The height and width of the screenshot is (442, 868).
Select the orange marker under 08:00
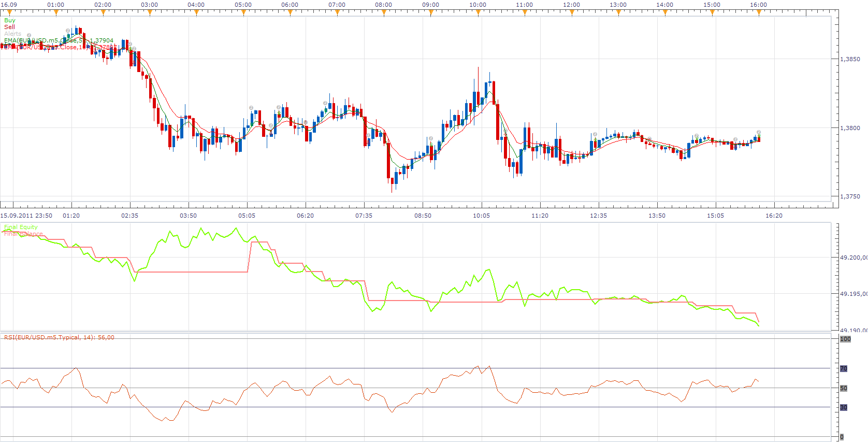pos(384,12)
